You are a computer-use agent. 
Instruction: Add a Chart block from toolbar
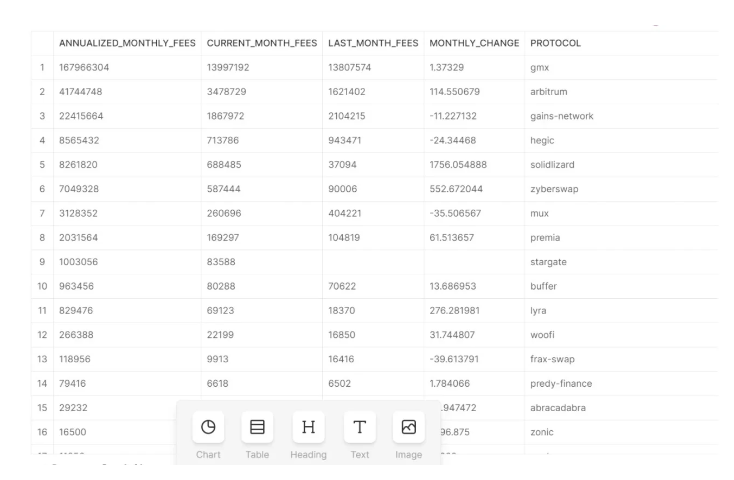[x=208, y=427]
